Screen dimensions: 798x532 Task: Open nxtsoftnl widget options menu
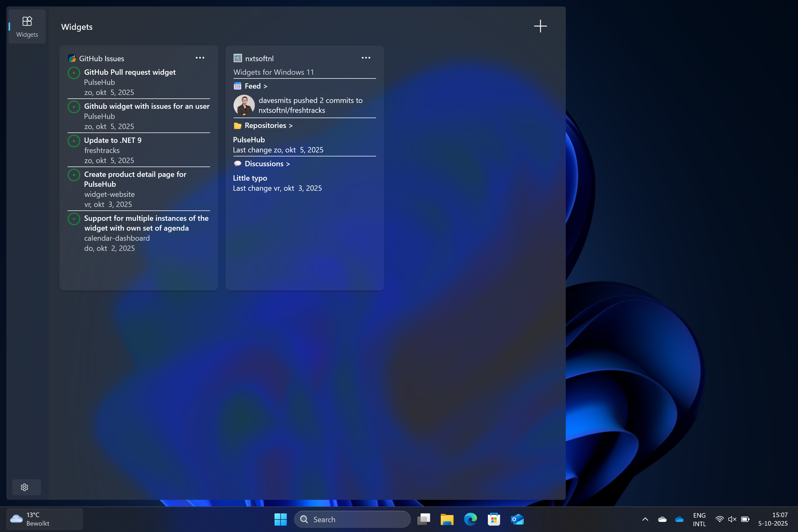[x=366, y=58]
